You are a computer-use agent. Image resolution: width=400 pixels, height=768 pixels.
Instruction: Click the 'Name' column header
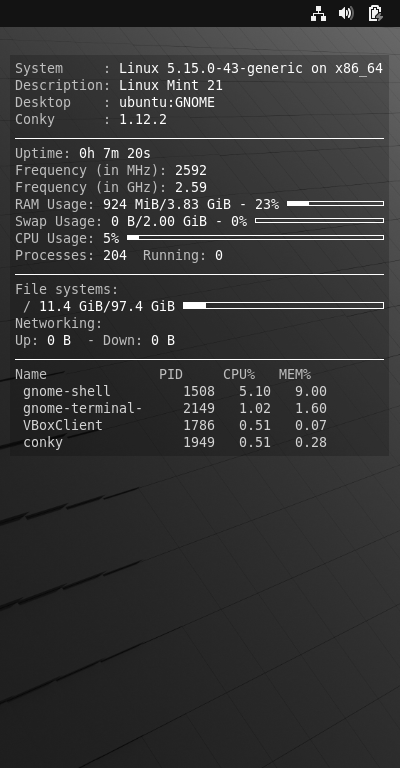(x=31, y=374)
